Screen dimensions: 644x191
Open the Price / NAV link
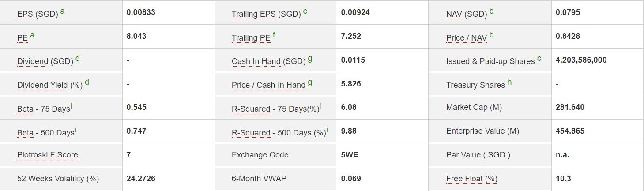coord(466,38)
